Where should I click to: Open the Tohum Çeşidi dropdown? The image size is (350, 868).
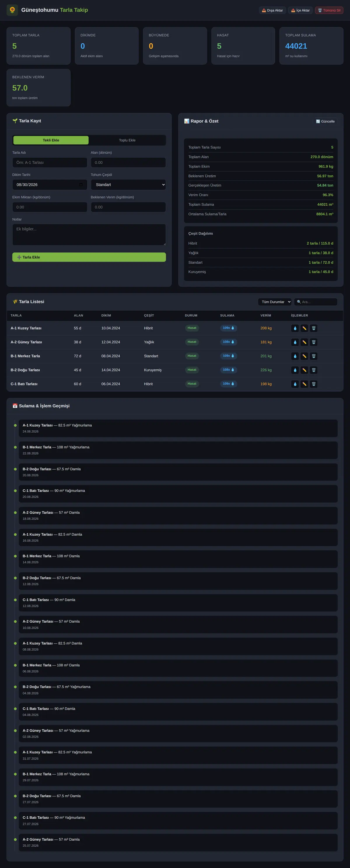coord(128,185)
